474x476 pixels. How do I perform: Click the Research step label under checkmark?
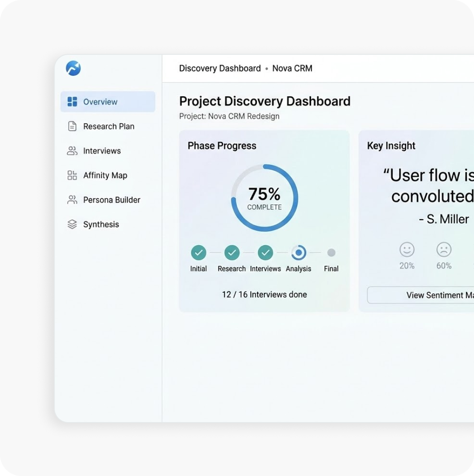click(x=232, y=269)
